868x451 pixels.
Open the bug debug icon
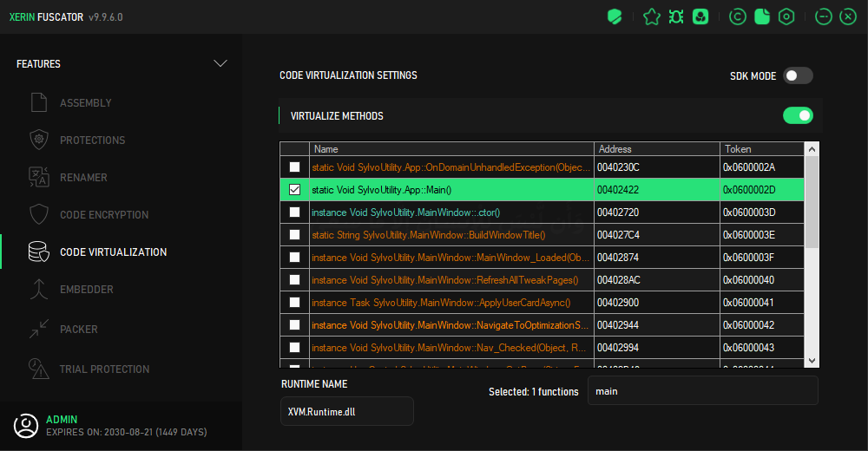676,17
